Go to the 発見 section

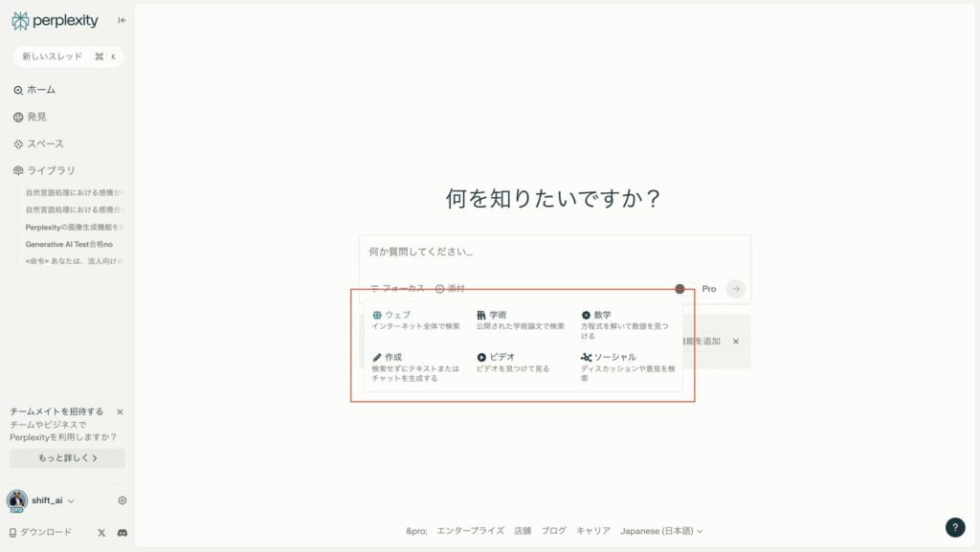(34, 116)
